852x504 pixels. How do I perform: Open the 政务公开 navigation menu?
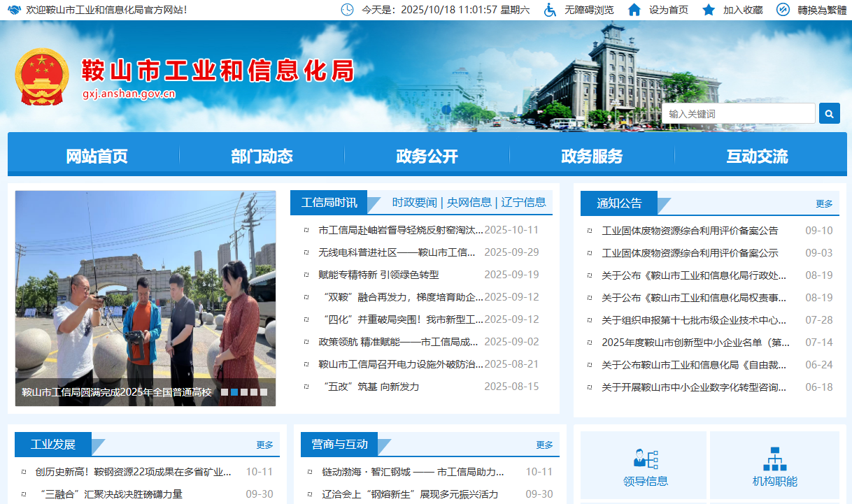coord(427,157)
